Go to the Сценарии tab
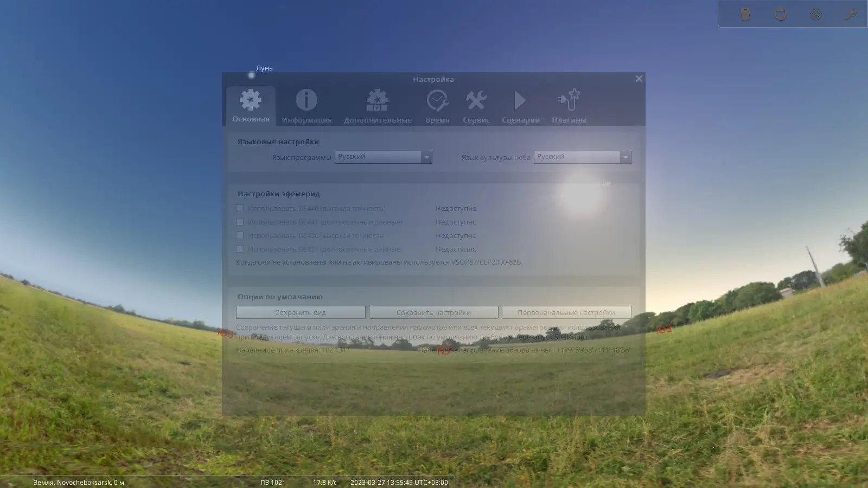Image resolution: width=868 pixels, height=488 pixels. point(521,106)
